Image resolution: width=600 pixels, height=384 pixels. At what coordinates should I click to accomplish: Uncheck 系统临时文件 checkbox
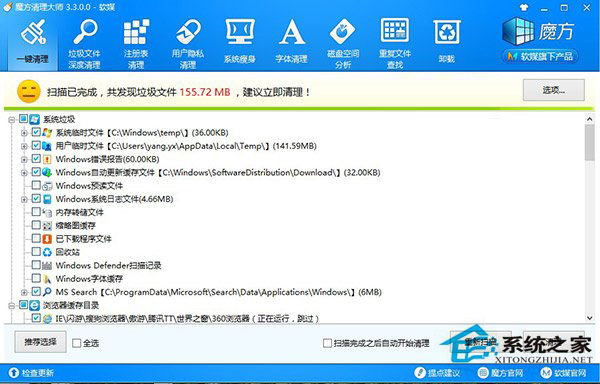[36, 132]
